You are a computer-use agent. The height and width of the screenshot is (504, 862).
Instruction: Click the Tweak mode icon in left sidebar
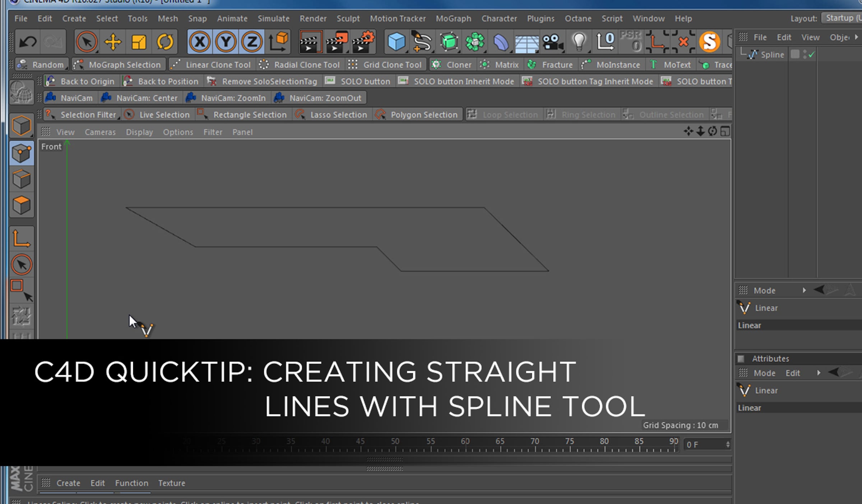tap(21, 265)
